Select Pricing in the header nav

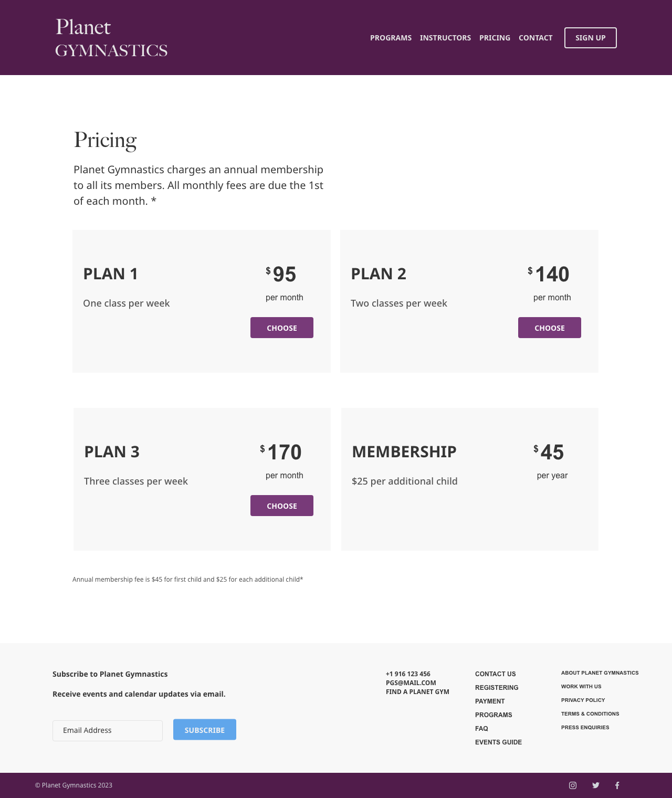click(495, 38)
